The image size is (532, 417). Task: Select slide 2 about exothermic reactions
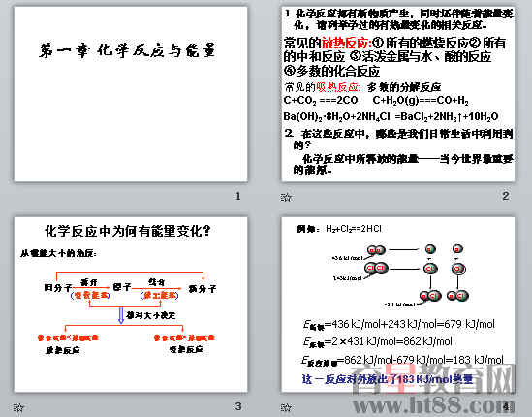point(398,94)
